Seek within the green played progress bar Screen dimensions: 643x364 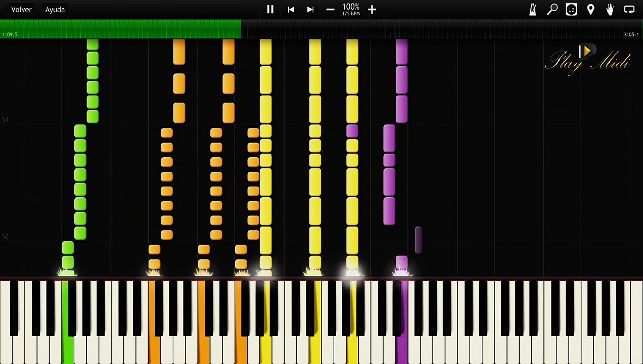point(120,29)
